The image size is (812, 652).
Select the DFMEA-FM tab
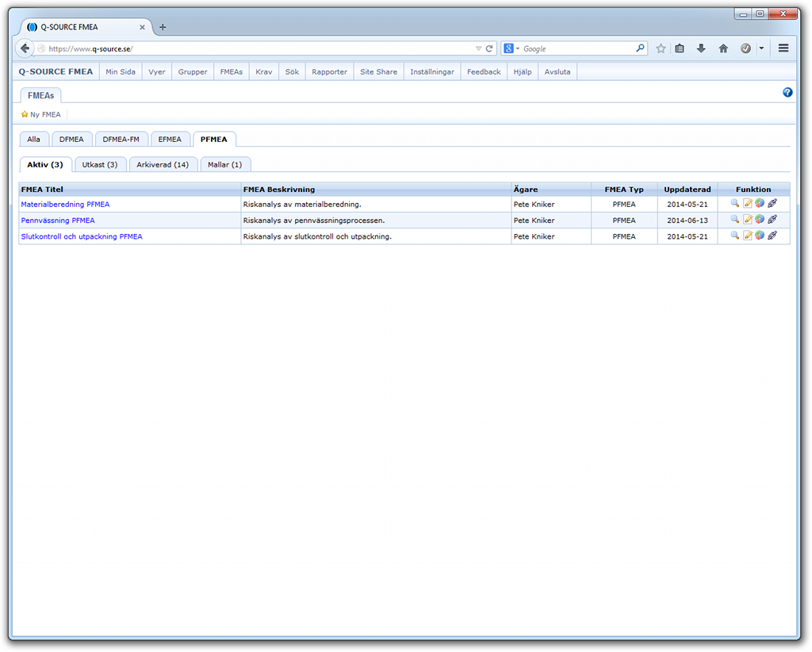[x=121, y=139]
